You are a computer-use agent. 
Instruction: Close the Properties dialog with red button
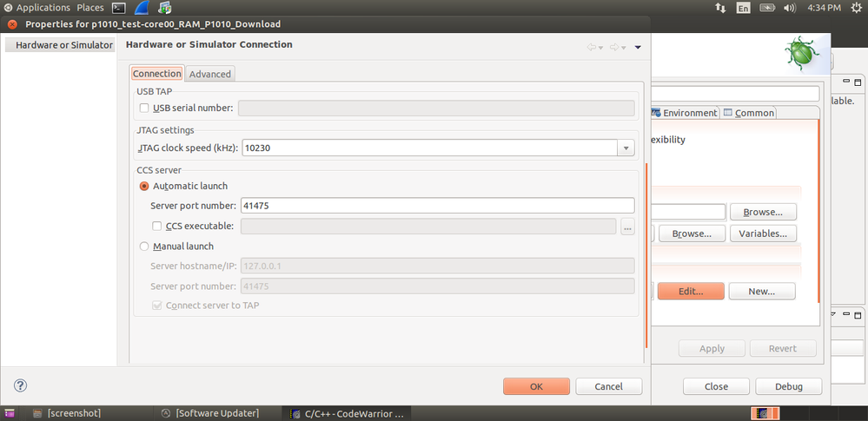(x=12, y=24)
